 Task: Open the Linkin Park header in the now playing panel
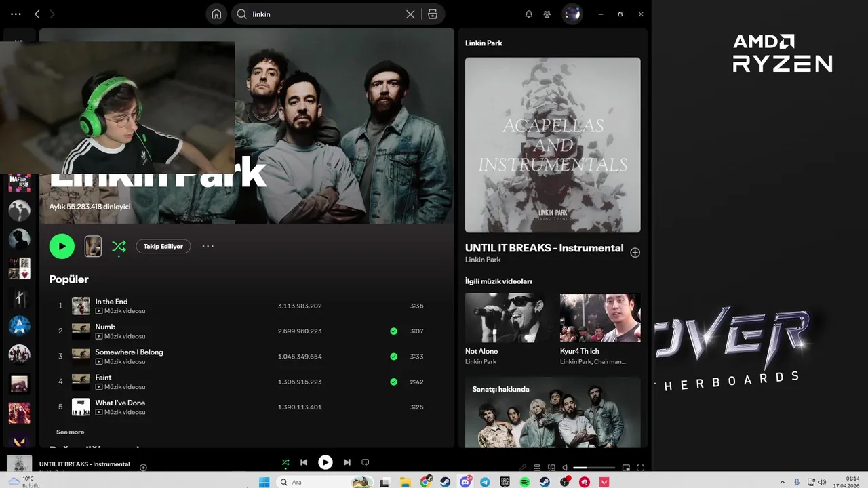[x=484, y=43]
